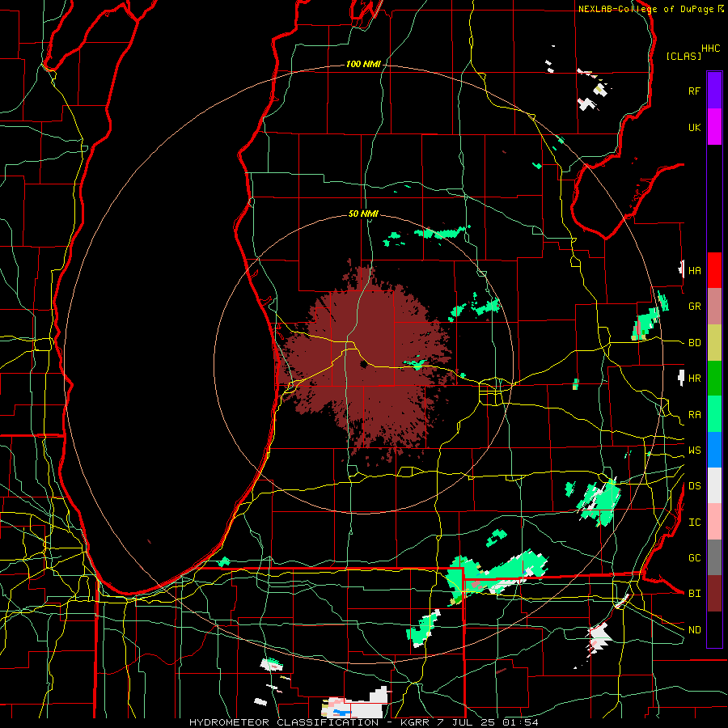Click the '7 JUL 25 01:54' timestamp
The height and width of the screenshot is (728, 728).
click(x=488, y=722)
